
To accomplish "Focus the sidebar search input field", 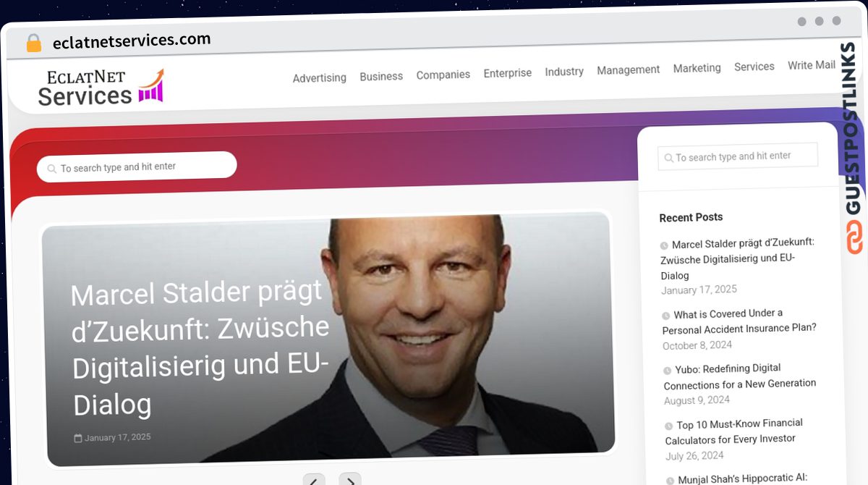I will pos(738,156).
